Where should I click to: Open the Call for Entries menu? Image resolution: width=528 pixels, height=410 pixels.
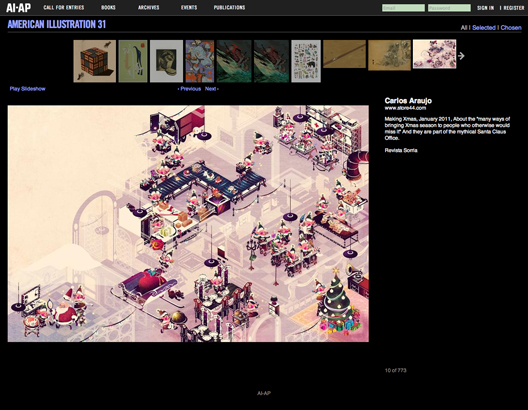point(64,7)
